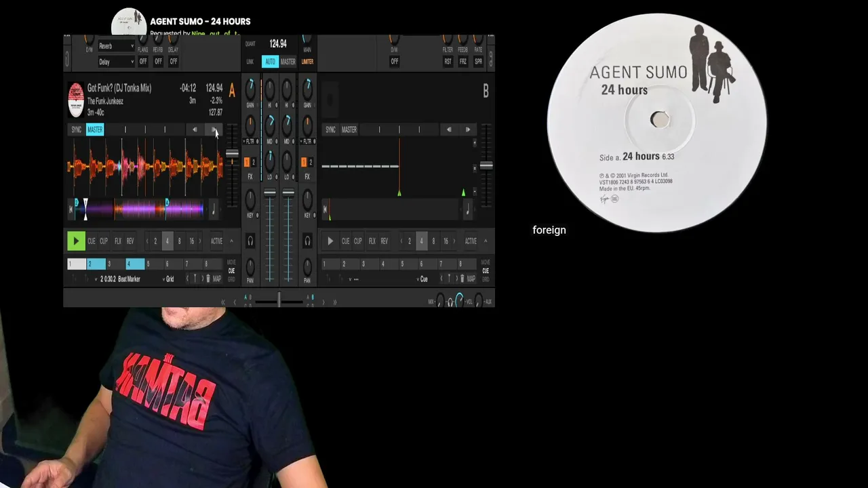Click tempo bend left arrow on deck A
The image size is (868, 488).
pyautogui.click(x=195, y=129)
